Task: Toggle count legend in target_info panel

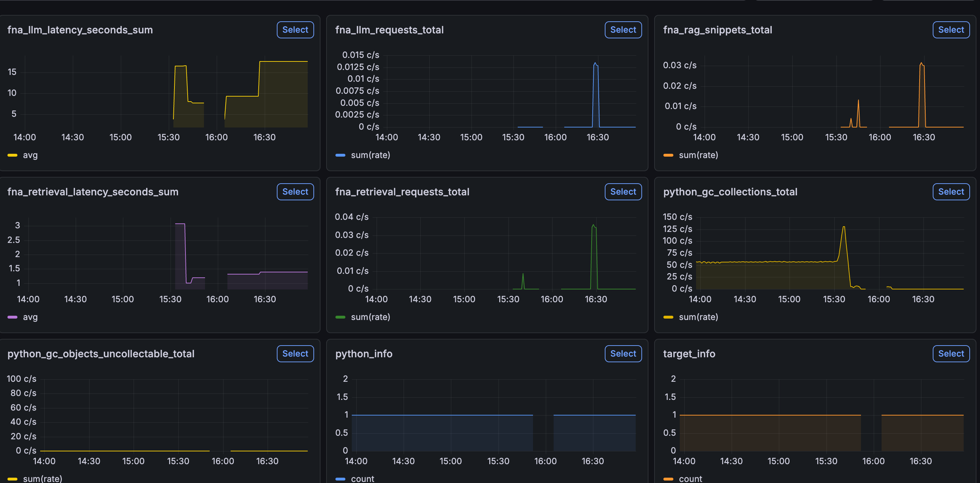Action: 690,478
